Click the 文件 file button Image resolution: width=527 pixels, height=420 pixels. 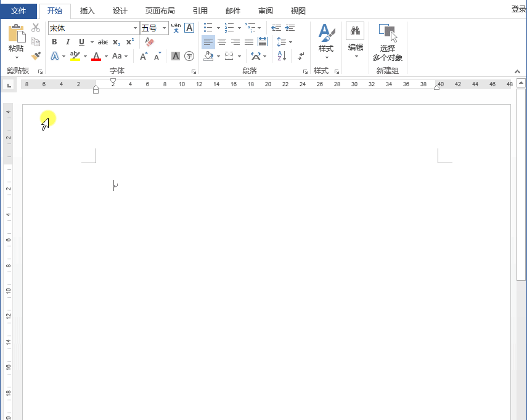(x=18, y=10)
